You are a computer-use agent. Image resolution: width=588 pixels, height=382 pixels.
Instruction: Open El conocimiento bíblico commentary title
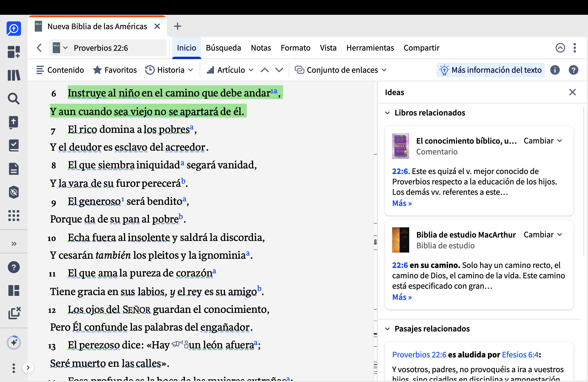(x=466, y=141)
